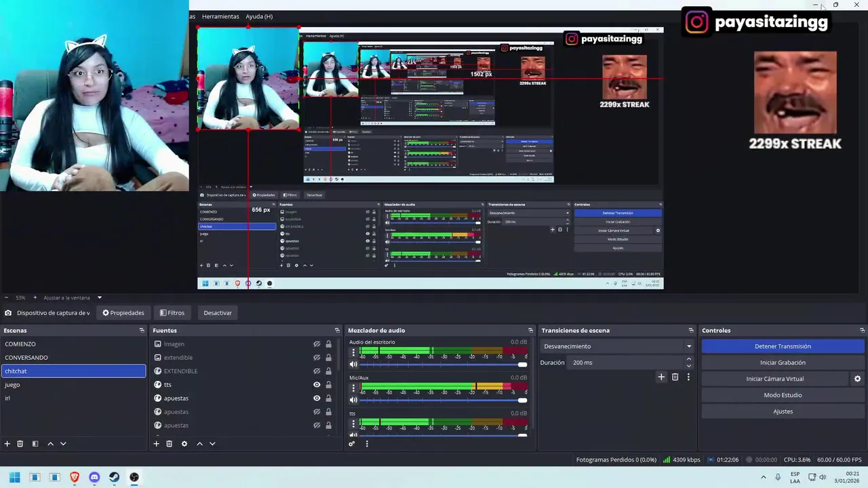The width and height of the screenshot is (868, 488).
Task: Open audio mixer bottom three-dot menu
Action: click(x=367, y=444)
